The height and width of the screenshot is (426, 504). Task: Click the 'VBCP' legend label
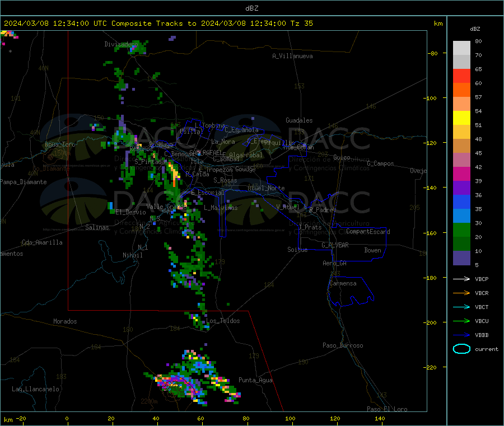point(482,279)
